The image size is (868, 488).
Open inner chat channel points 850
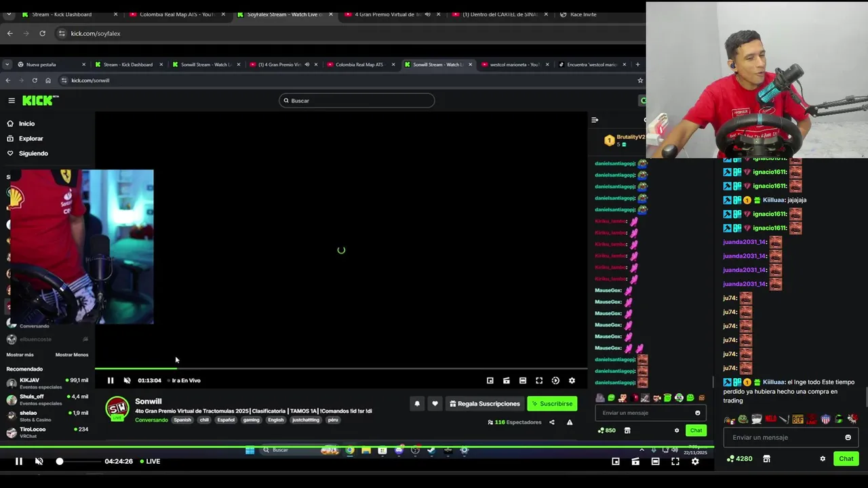pyautogui.click(x=606, y=430)
